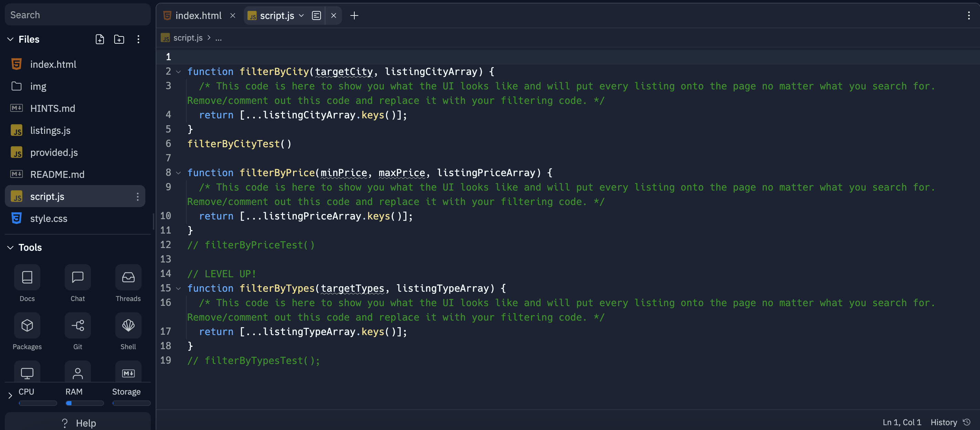Image resolution: width=980 pixels, height=430 pixels.
Task: Open the script.js tab dropdown menu
Action: coord(301,15)
